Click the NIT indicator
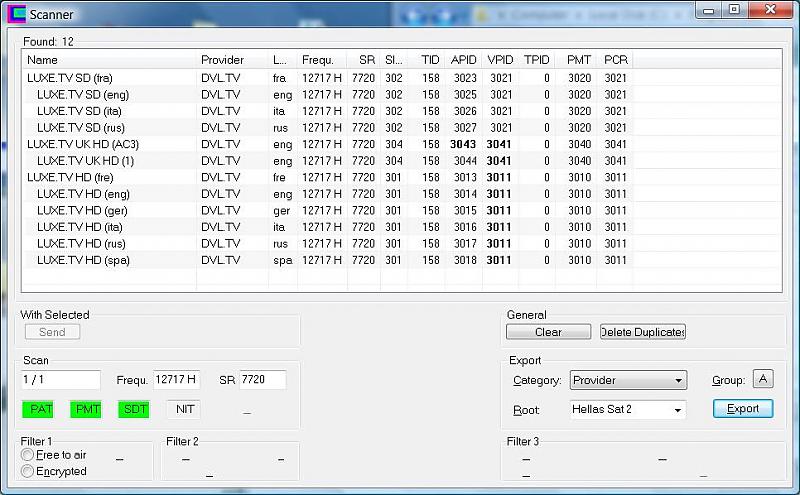 pos(185,409)
